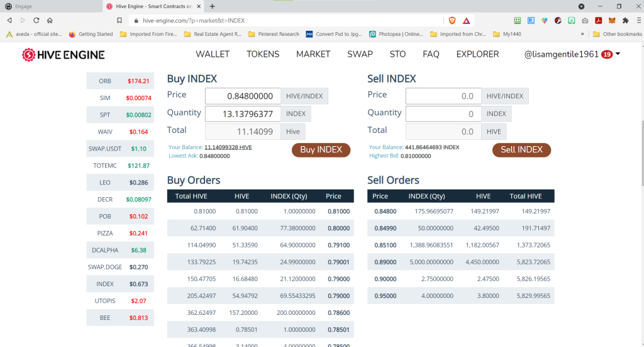
Task: Open Convert Psd to Jpg bookmark
Action: tap(334, 34)
